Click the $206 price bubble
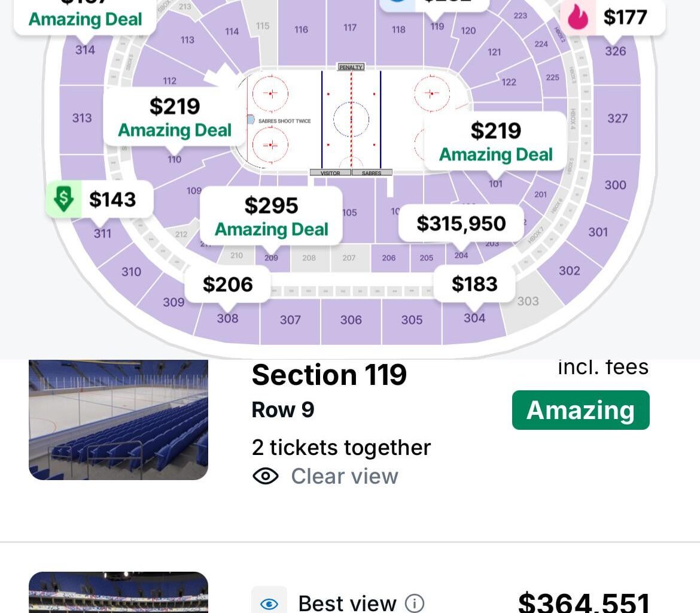 click(x=228, y=284)
